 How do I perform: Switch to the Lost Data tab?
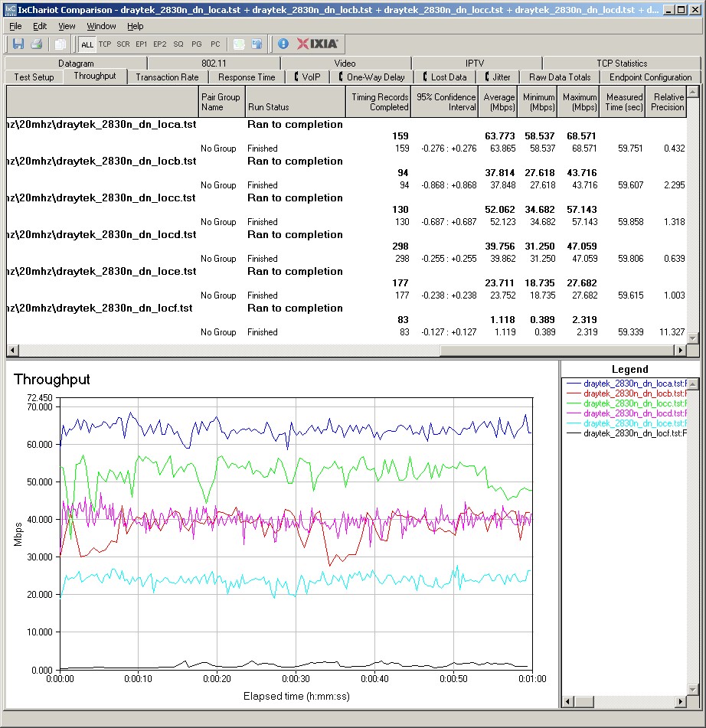(x=445, y=77)
